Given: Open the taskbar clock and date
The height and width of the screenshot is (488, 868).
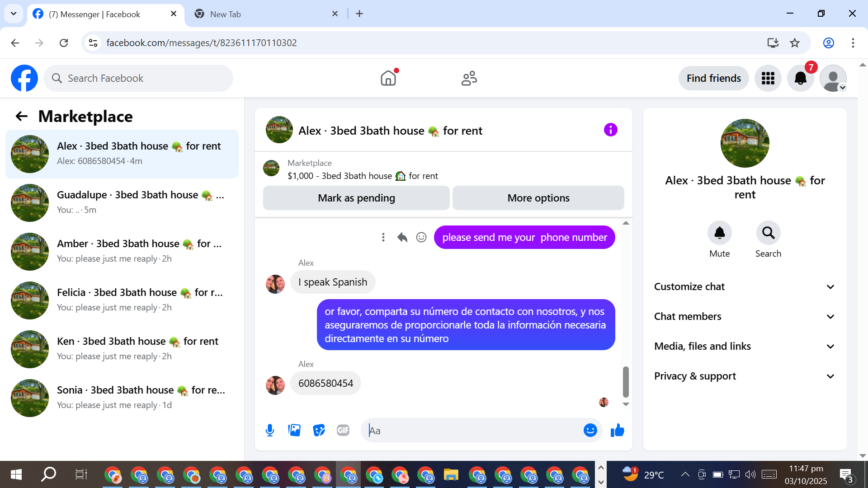Looking at the screenshot, I should 806,474.
